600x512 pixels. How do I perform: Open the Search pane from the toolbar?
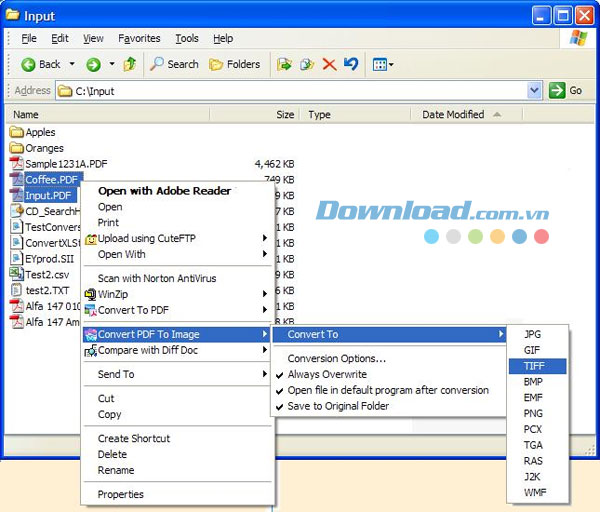tap(174, 64)
